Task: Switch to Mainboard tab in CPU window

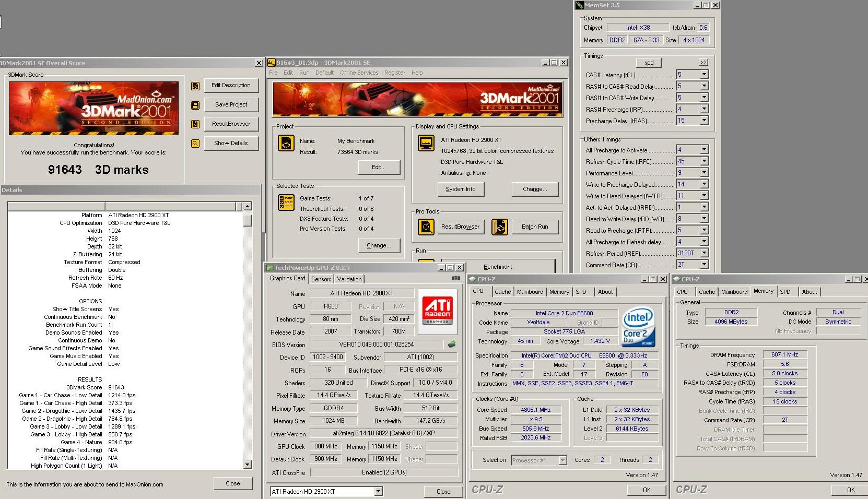Action: pos(530,292)
